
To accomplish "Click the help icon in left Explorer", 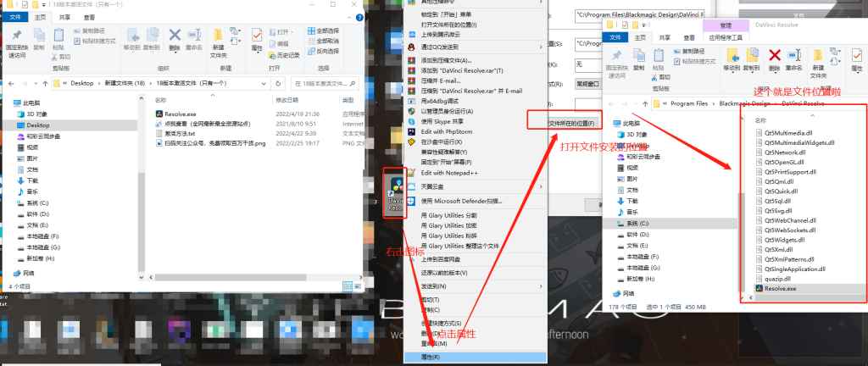I will [357, 15].
